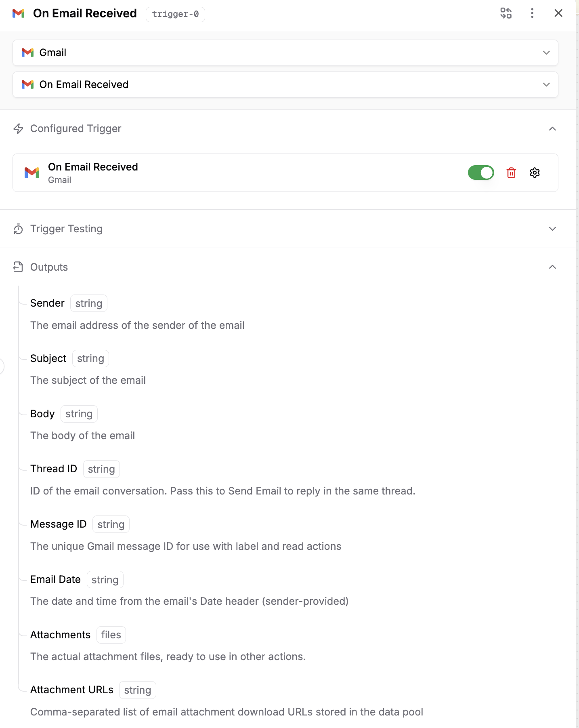This screenshot has height=728, width=579.
Task: Collapse the Outputs section
Action: pos(552,267)
